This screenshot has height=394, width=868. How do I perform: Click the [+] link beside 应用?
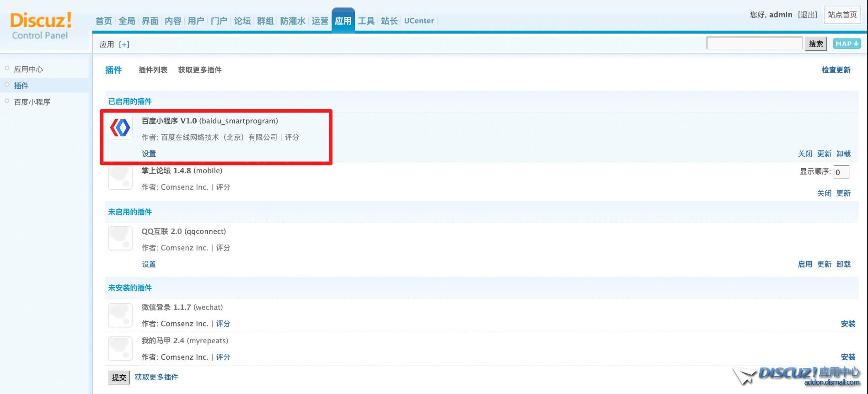(x=124, y=44)
